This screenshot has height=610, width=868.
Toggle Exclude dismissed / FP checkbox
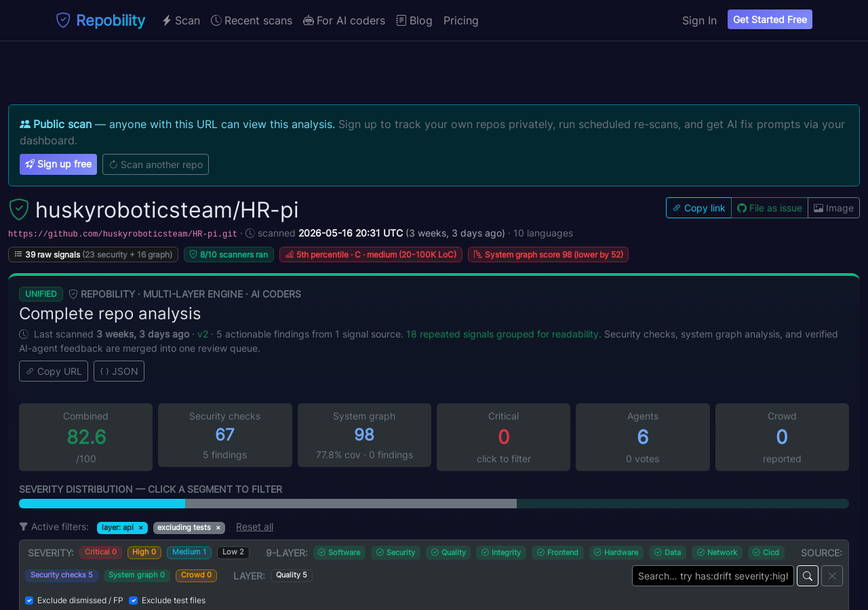coord(29,601)
